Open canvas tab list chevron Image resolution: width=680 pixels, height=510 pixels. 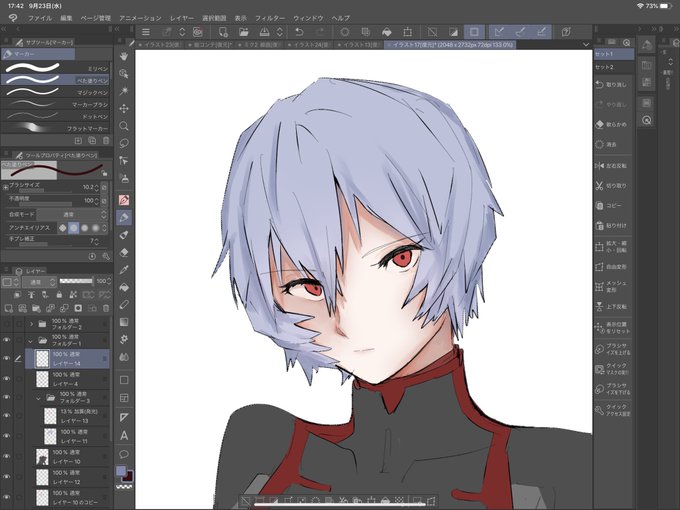coord(586,45)
